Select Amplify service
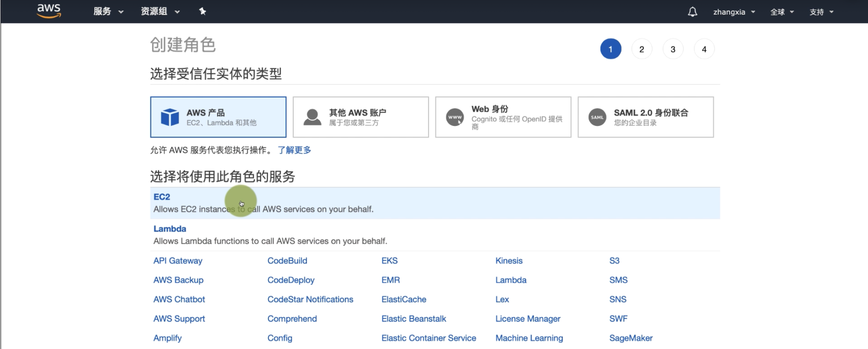 point(167,338)
